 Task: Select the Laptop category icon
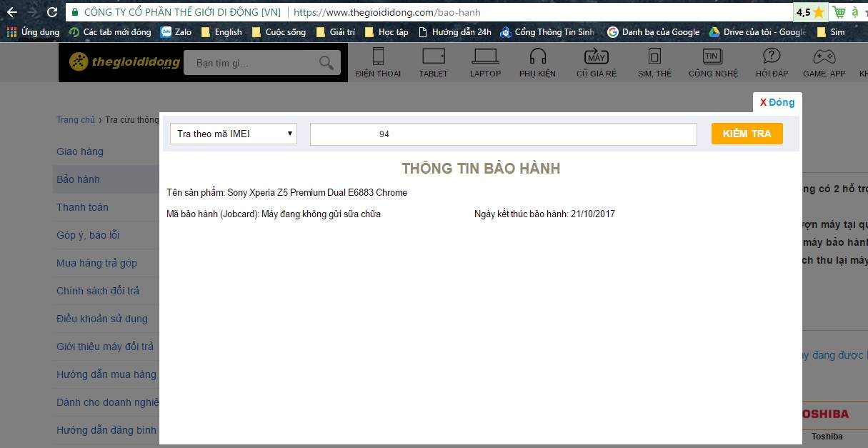tap(485, 56)
